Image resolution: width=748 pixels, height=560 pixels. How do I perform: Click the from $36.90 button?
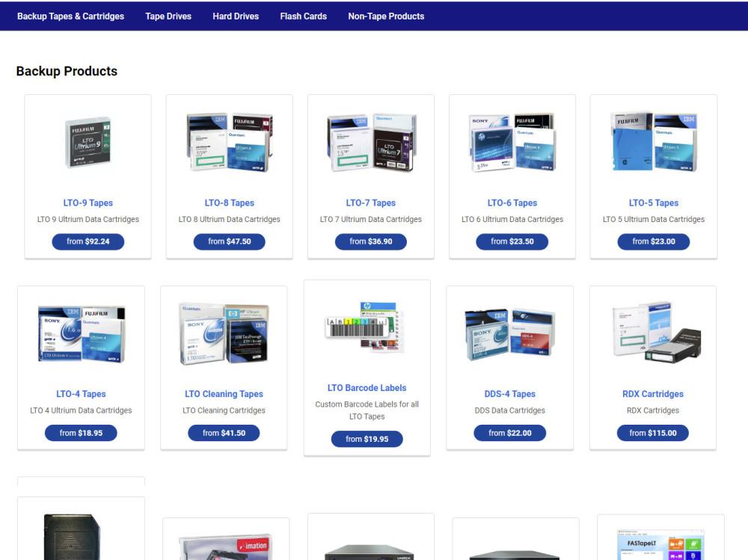(371, 241)
